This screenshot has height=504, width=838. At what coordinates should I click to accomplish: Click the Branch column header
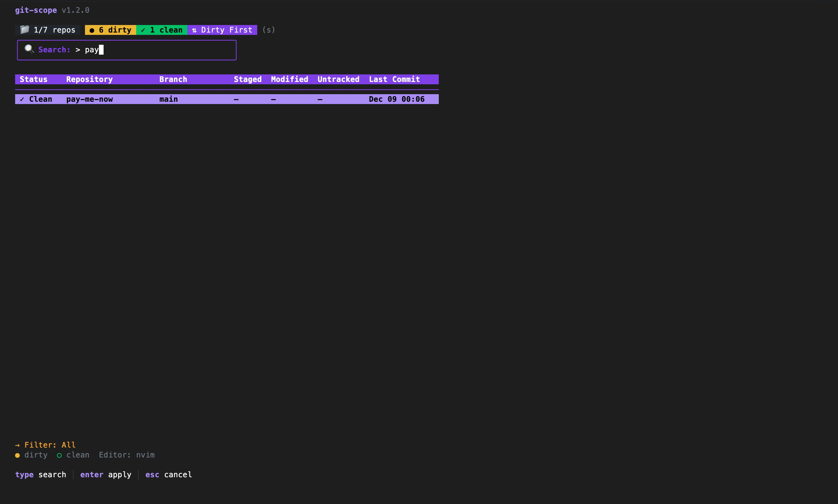[173, 79]
